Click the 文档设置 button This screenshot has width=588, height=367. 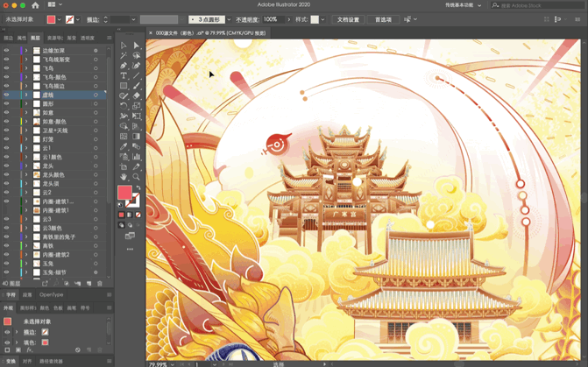pos(348,19)
